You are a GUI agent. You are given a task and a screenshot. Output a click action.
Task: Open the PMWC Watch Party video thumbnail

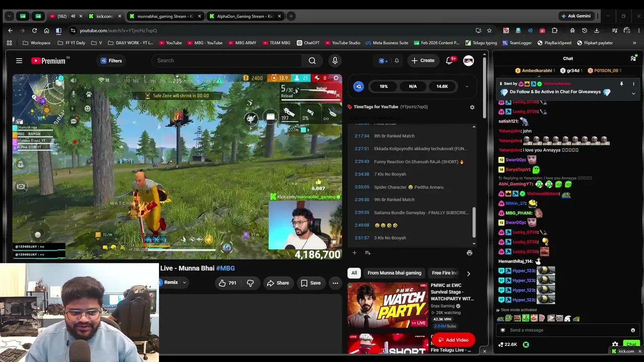pyautogui.click(x=387, y=305)
